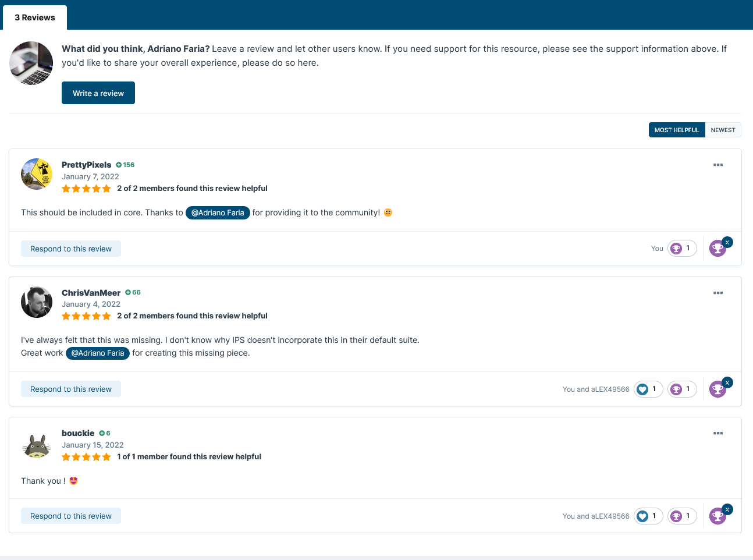The image size is (753, 560).
Task: Click the Write a review button
Action: click(x=98, y=93)
